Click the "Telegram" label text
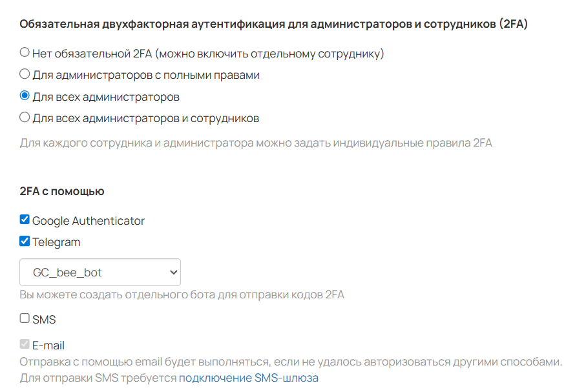This screenshot has width=586, height=392. [x=56, y=243]
